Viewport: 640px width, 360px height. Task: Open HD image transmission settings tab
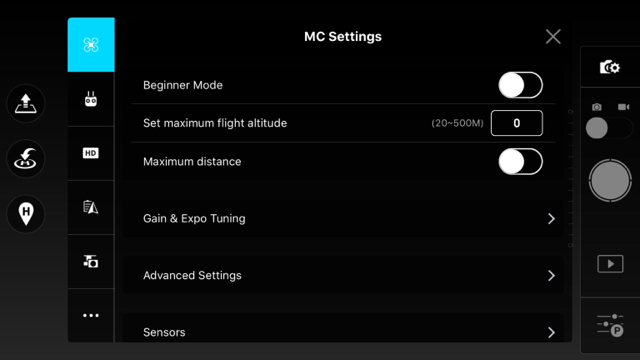91,153
